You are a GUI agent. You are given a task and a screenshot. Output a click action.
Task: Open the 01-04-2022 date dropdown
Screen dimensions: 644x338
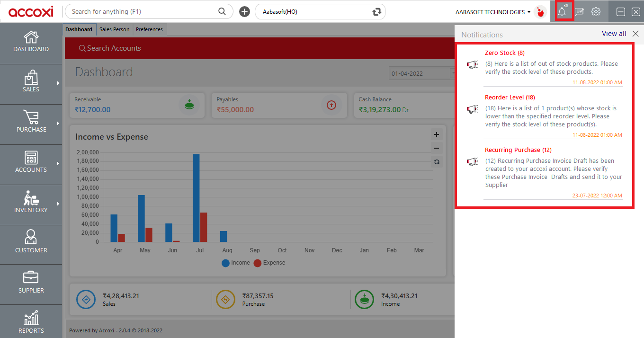[x=452, y=73]
